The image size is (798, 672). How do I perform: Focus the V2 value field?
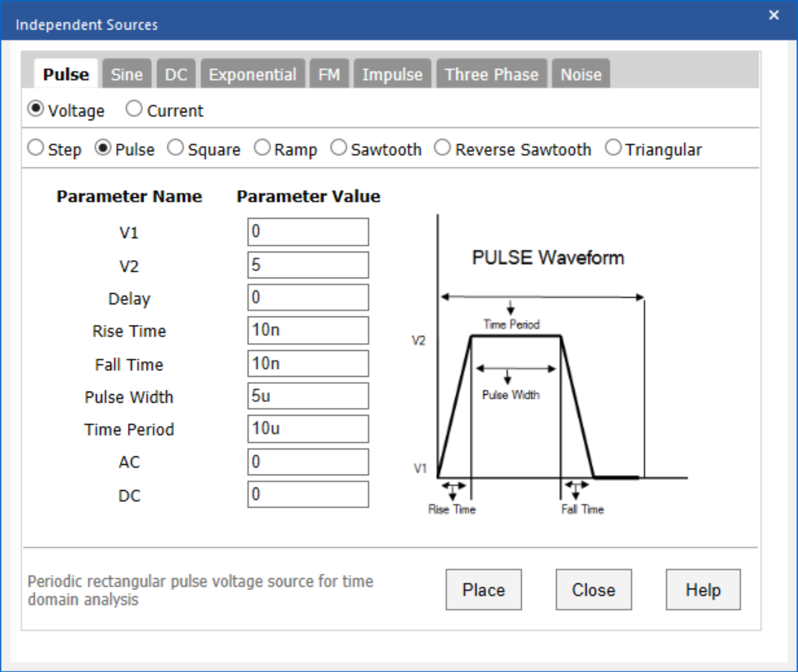click(308, 265)
